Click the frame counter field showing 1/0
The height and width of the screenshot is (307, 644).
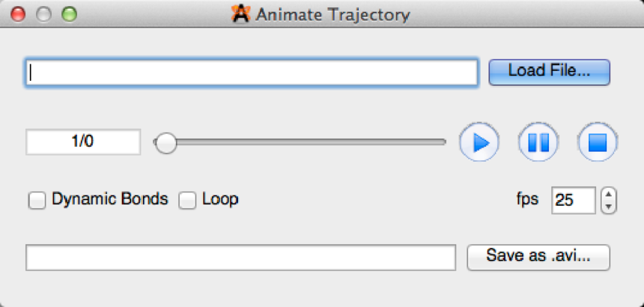click(x=83, y=142)
